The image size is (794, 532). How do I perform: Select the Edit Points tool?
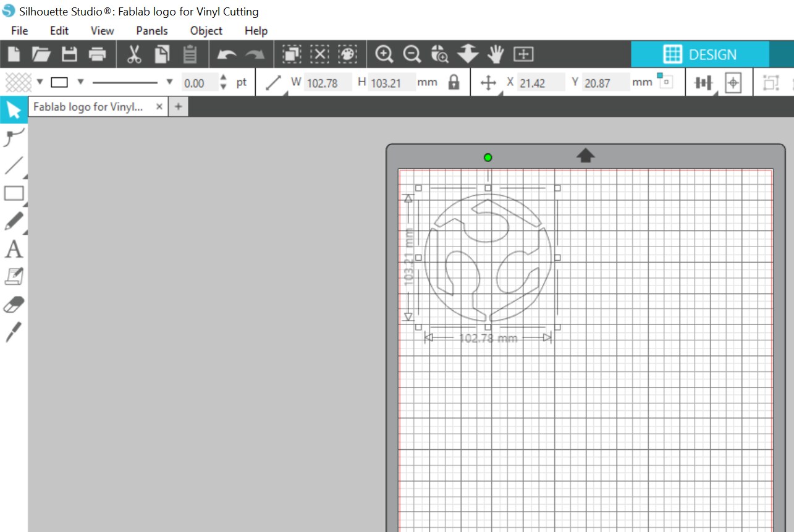14,137
